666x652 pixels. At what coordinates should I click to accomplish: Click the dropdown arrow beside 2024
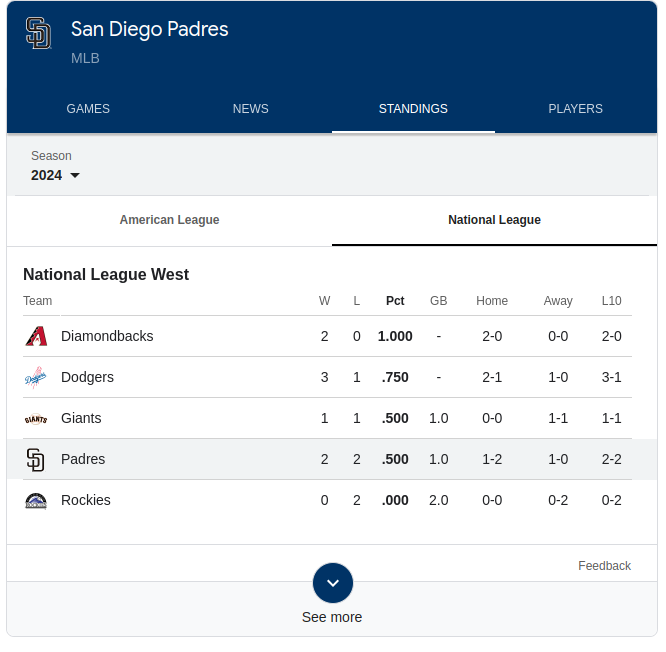(x=75, y=175)
